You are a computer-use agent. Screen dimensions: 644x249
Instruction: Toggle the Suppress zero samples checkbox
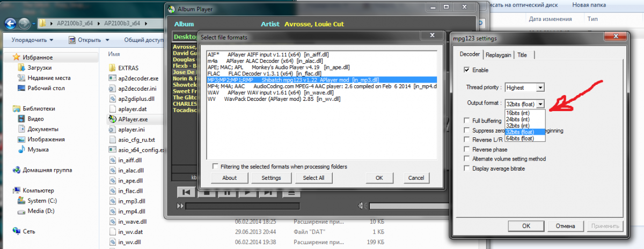[x=467, y=130]
